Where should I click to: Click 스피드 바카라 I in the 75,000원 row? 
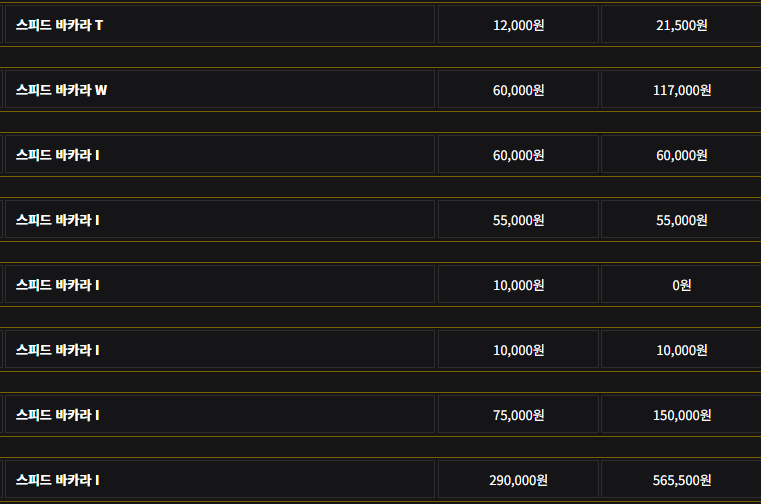(57, 415)
